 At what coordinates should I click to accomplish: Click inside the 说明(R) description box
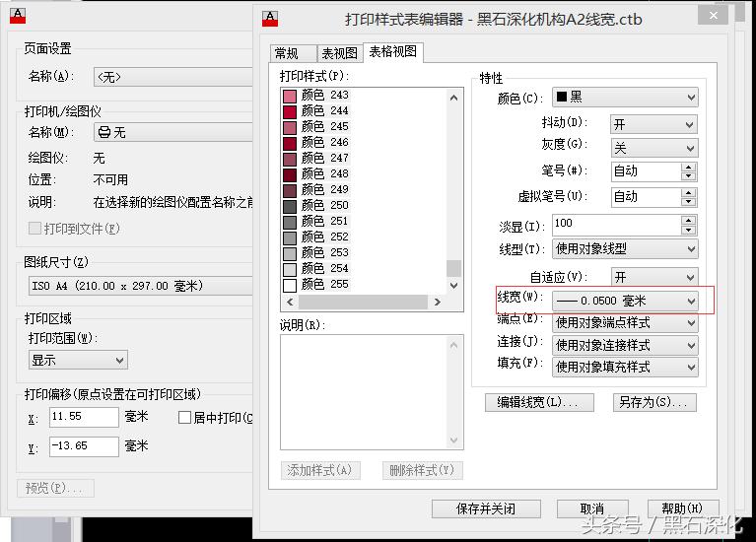[372, 392]
